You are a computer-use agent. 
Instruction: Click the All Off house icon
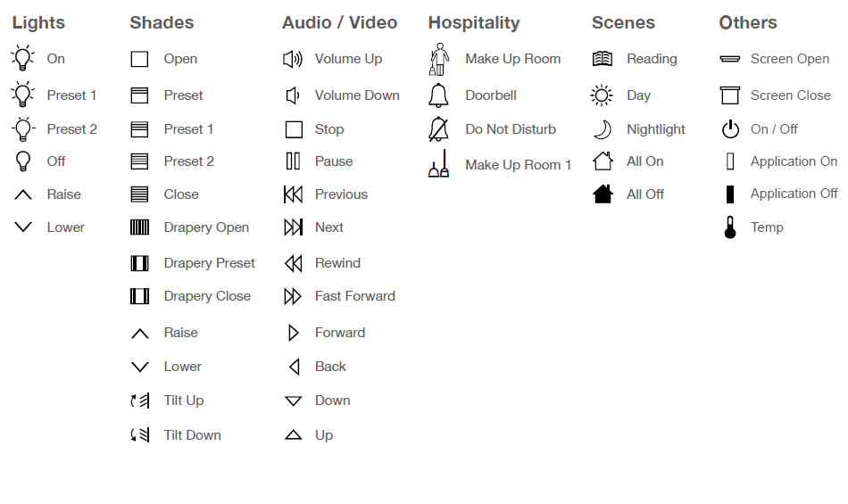click(x=603, y=194)
